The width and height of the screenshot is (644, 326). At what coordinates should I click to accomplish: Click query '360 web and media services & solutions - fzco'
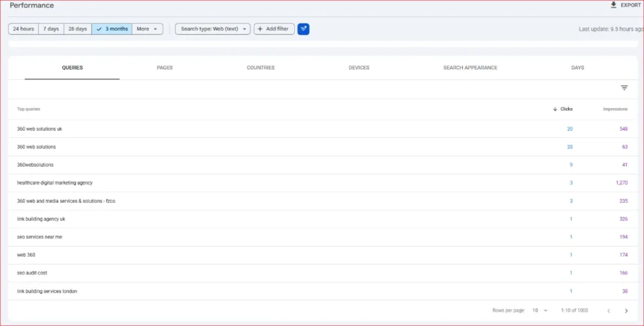click(66, 201)
